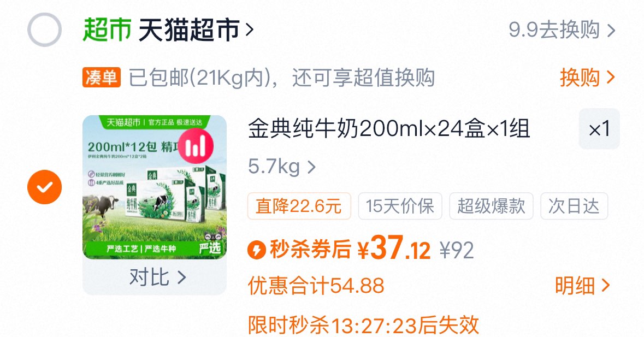Open 金典纯牛奶200ml×24盒 product title
This screenshot has height=337, width=644.
coord(388,128)
